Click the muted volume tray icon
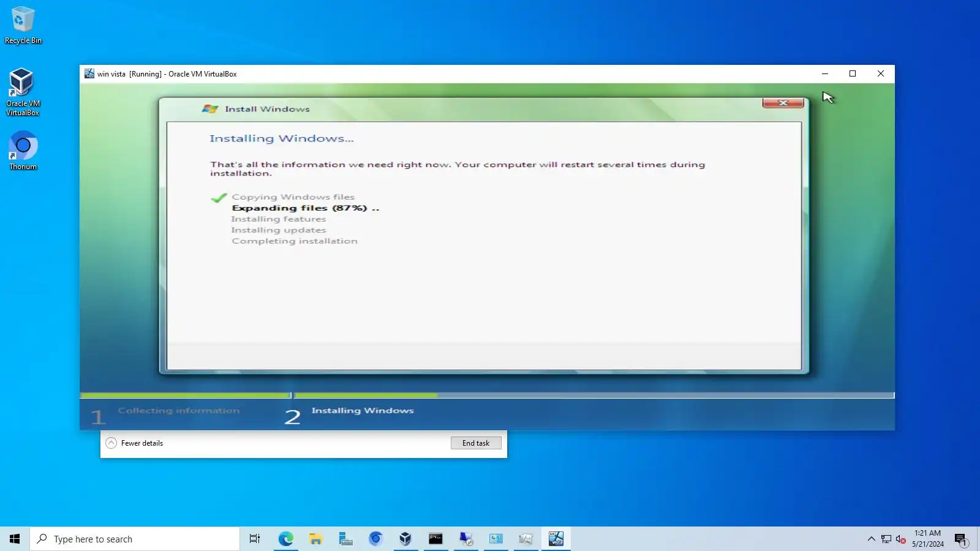The width and height of the screenshot is (980, 551). pyautogui.click(x=900, y=539)
